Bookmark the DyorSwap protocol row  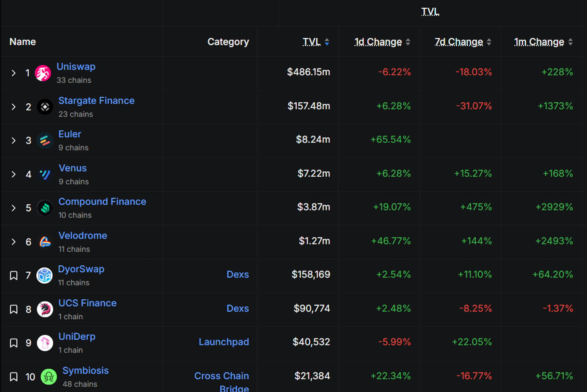(14, 276)
